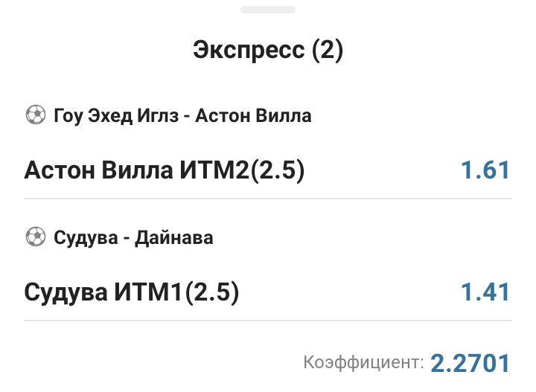Viewport: 536px width, 392px height.
Task: Tap the ИТМ1(2.5) market text
Action: point(176,292)
